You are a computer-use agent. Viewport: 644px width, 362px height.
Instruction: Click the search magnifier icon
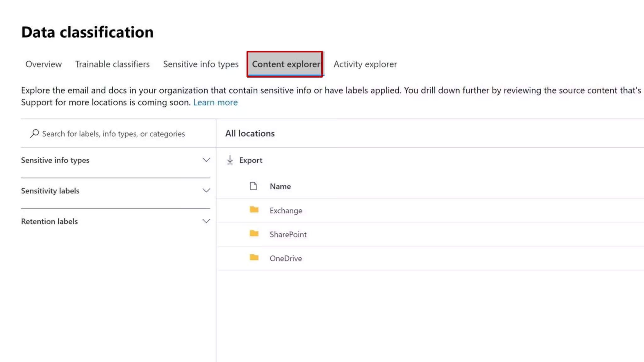[34, 134]
